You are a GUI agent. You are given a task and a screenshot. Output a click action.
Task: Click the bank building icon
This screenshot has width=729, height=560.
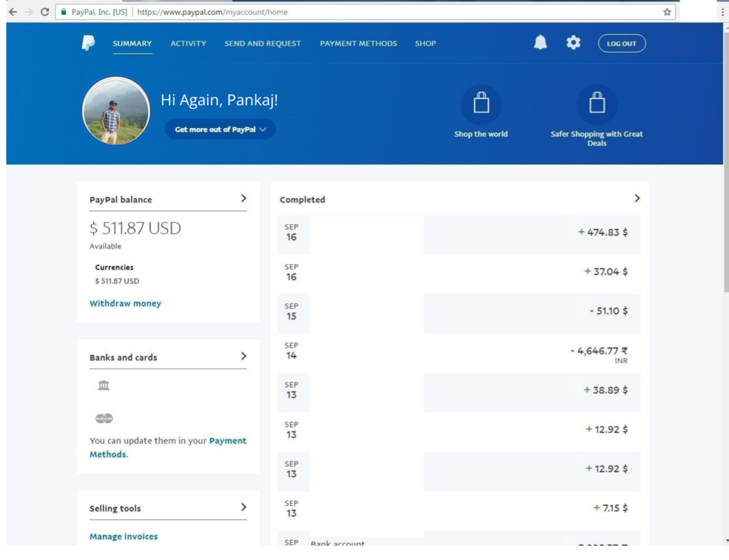pyautogui.click(x=103, y=385)
